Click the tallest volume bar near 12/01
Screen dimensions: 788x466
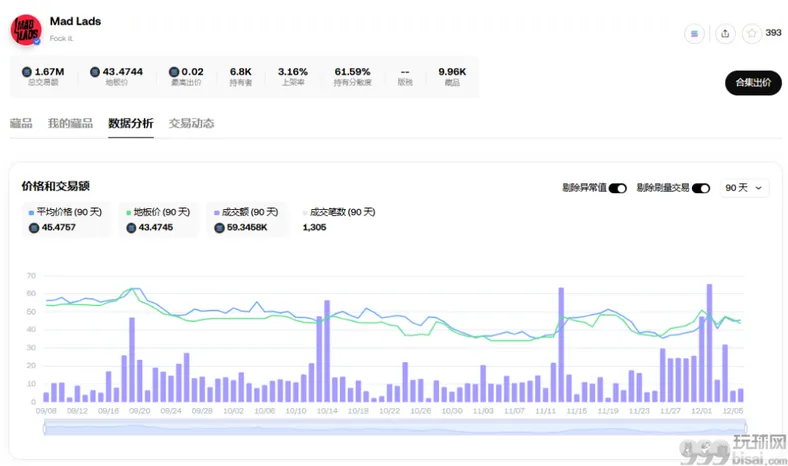tap(709, 343)
